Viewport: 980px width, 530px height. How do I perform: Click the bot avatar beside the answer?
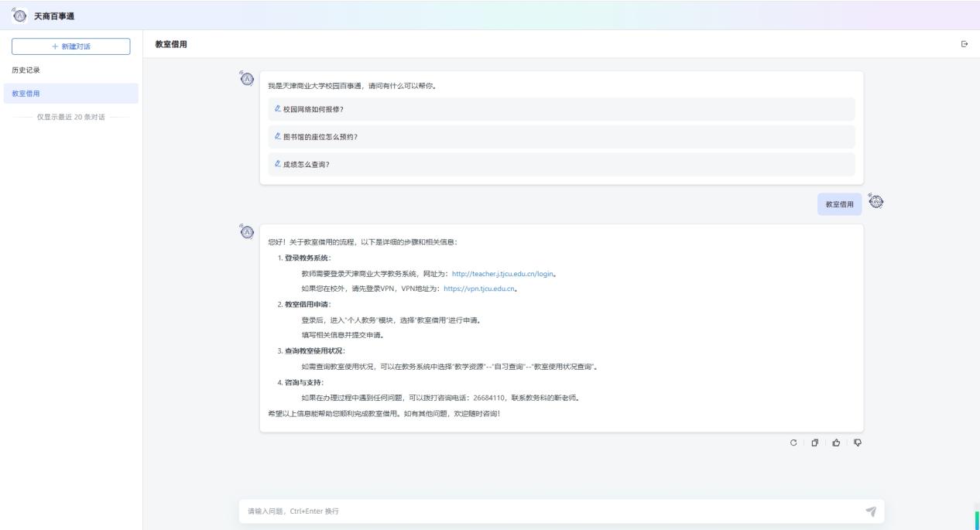247,231
